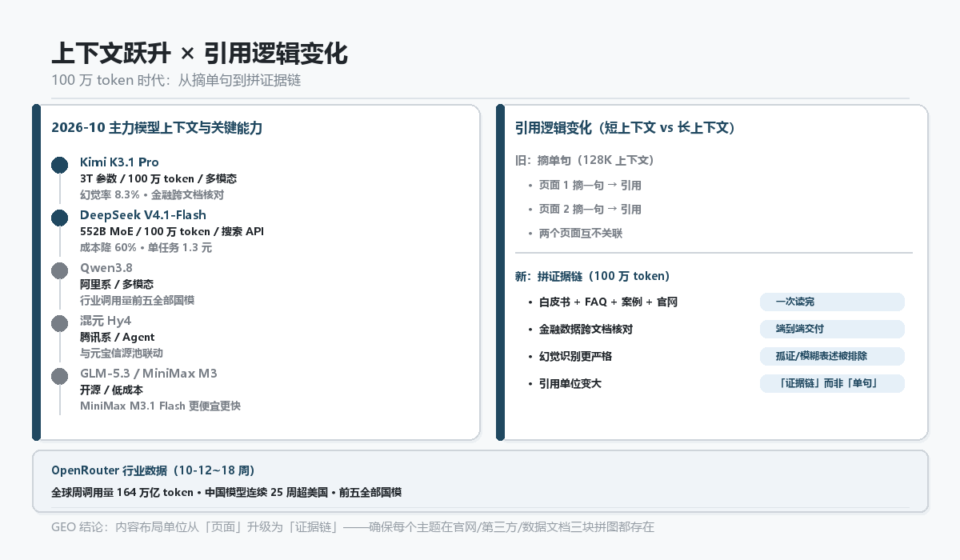Click the 「证据链」而非「单句」 tag

[x=832, y=383]
